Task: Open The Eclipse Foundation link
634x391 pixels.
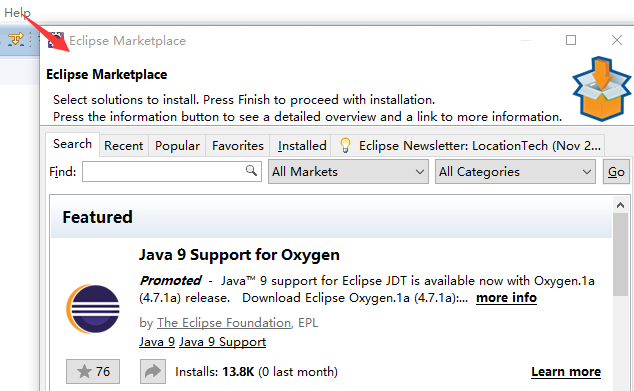Action: 224,323
